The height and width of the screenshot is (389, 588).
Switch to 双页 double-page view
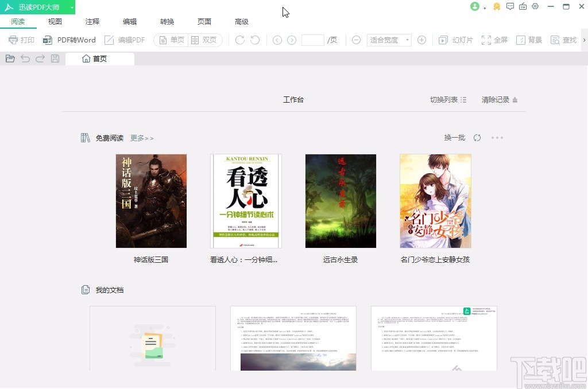coord(202,40)
